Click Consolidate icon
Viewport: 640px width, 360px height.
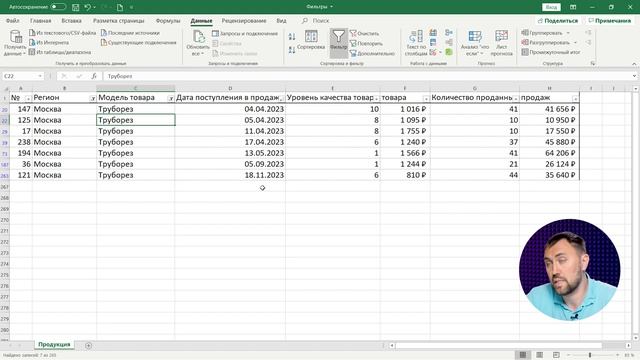pos(449,33)
